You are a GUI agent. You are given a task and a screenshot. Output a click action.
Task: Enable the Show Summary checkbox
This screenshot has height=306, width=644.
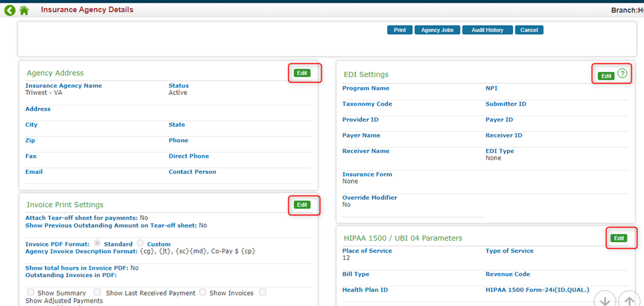(30, 292)
